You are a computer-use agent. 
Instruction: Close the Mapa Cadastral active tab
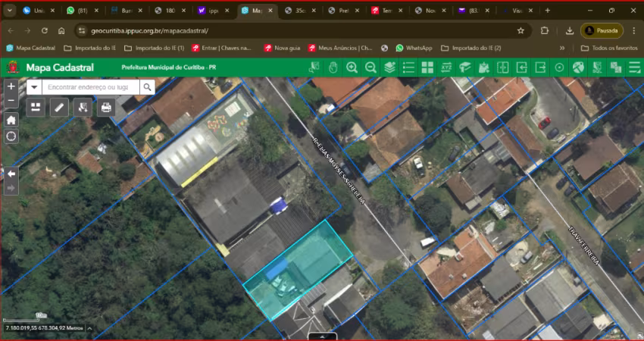(x=270, y=11)
